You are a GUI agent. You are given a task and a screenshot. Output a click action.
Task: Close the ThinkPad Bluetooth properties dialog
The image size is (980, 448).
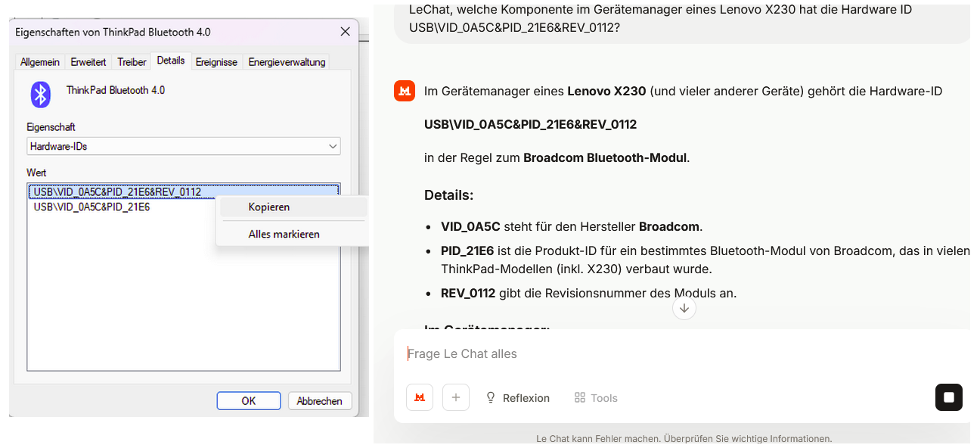point(345,32)
